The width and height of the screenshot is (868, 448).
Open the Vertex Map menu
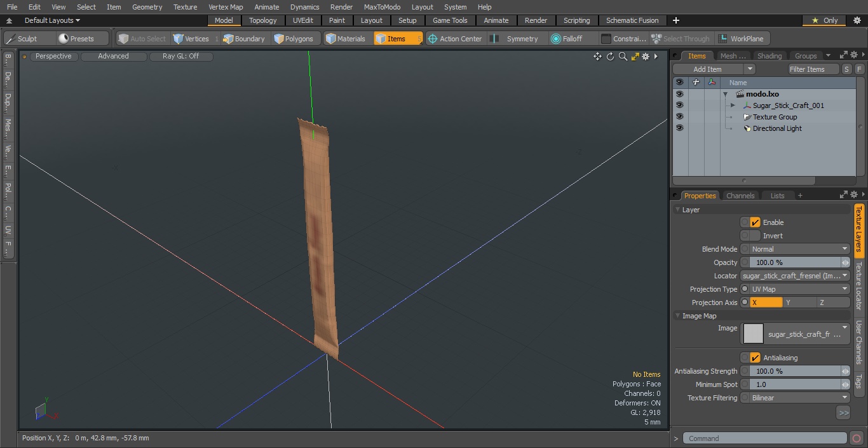coord(226,7)
